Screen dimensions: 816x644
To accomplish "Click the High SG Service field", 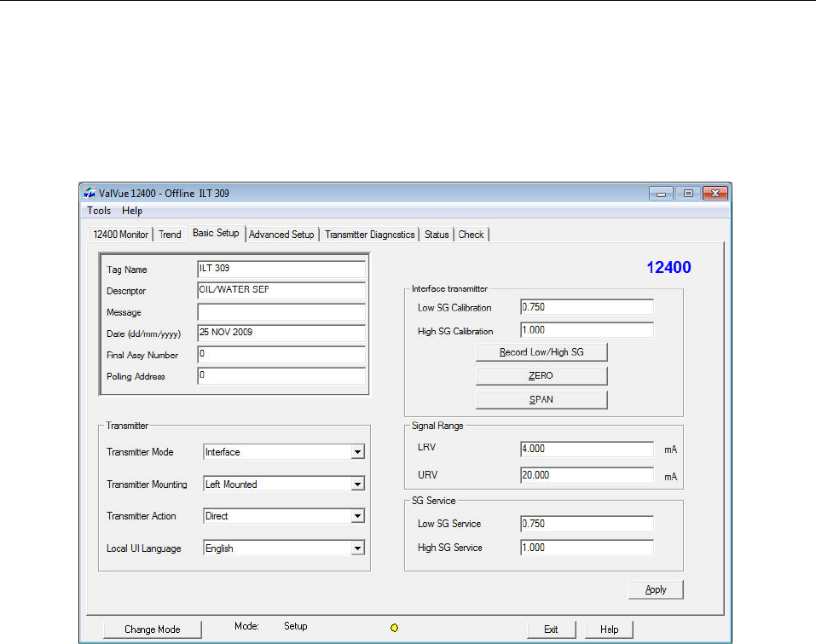I will click(x=587, y=548).
